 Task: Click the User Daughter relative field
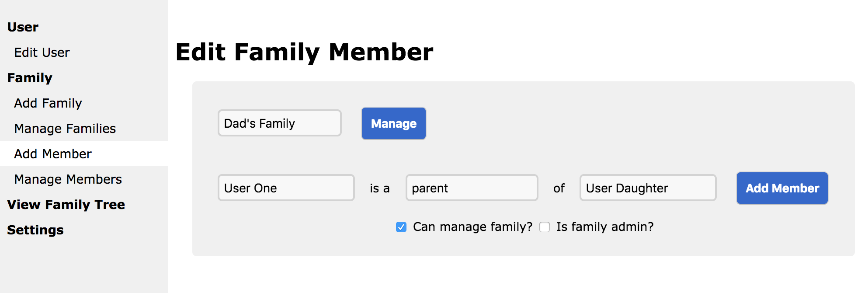(x=648, y=188)
